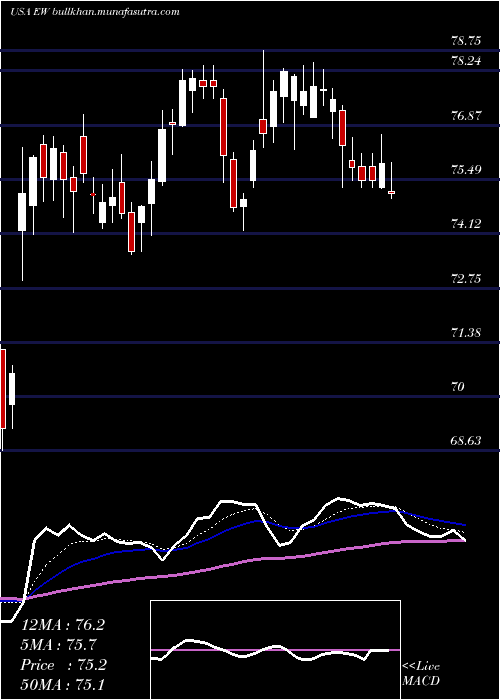Click the 78.24 price level label
Image resolution: width=500 pixels, height=700 pixels.
(467, 61)
